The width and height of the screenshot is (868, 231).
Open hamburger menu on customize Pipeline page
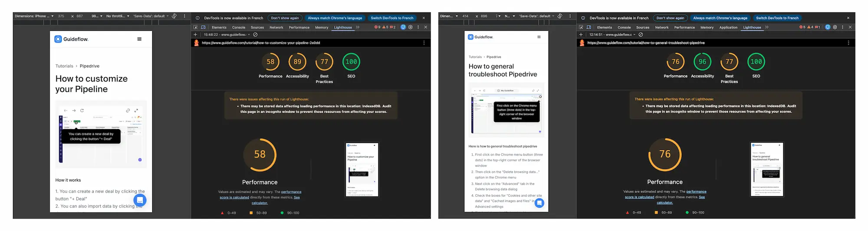click(139, 39)
